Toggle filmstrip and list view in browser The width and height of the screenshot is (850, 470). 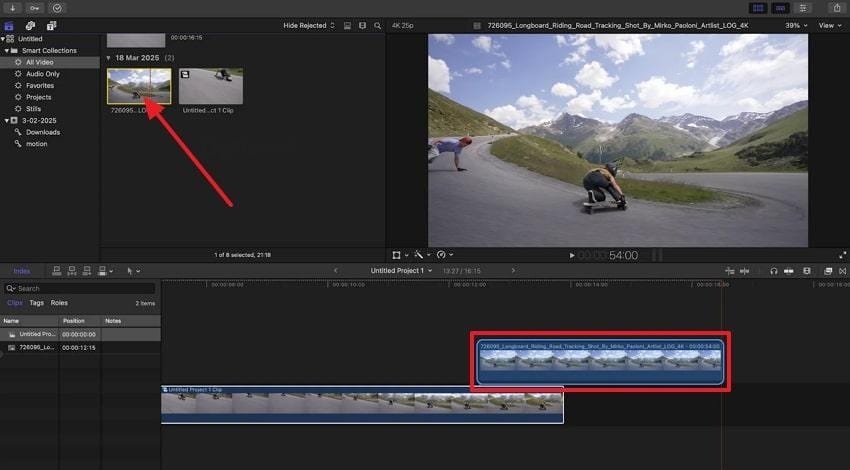point(347,25)
